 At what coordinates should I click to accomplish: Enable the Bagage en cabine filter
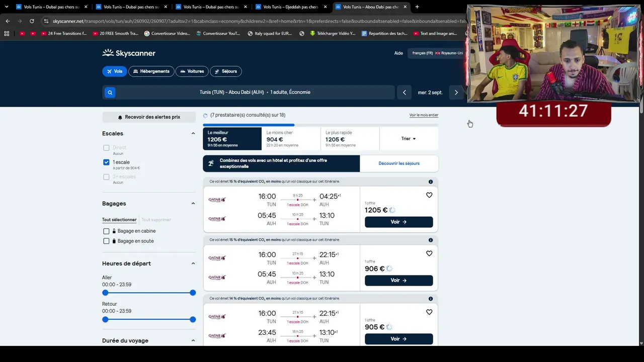[106, 231]
